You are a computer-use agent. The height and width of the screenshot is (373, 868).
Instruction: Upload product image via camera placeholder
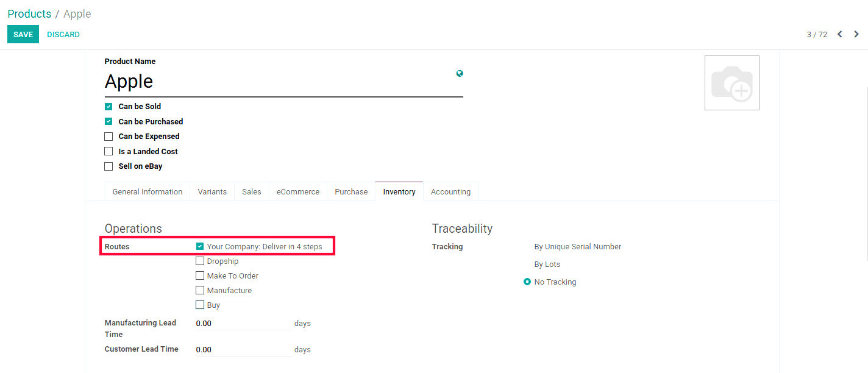[x=732, y=83]
